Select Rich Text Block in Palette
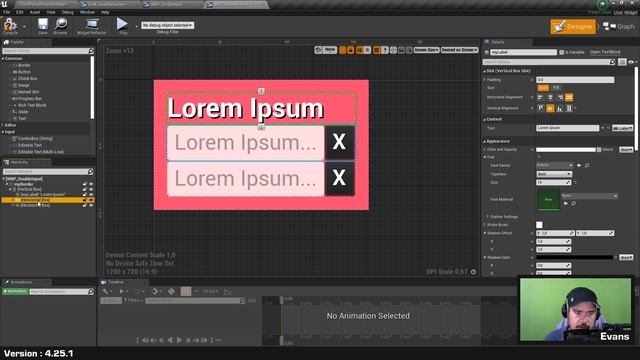This screenshot has height=360, width=640. [32, 105]
